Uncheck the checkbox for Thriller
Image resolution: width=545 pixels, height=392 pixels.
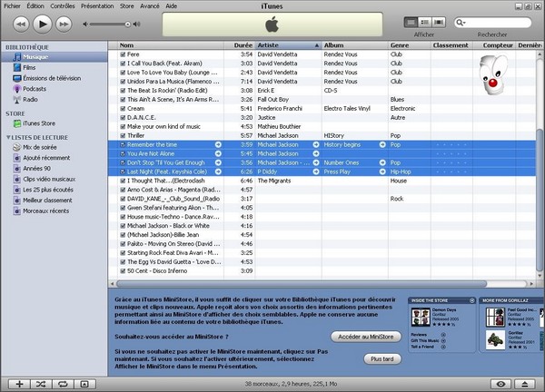tap(123, 136)
